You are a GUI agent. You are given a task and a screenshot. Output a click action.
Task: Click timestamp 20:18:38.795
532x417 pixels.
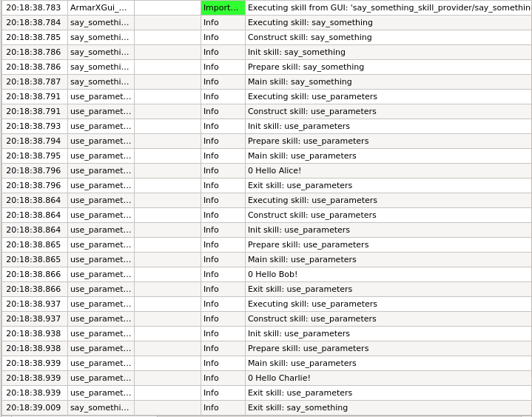click(33, 156)
